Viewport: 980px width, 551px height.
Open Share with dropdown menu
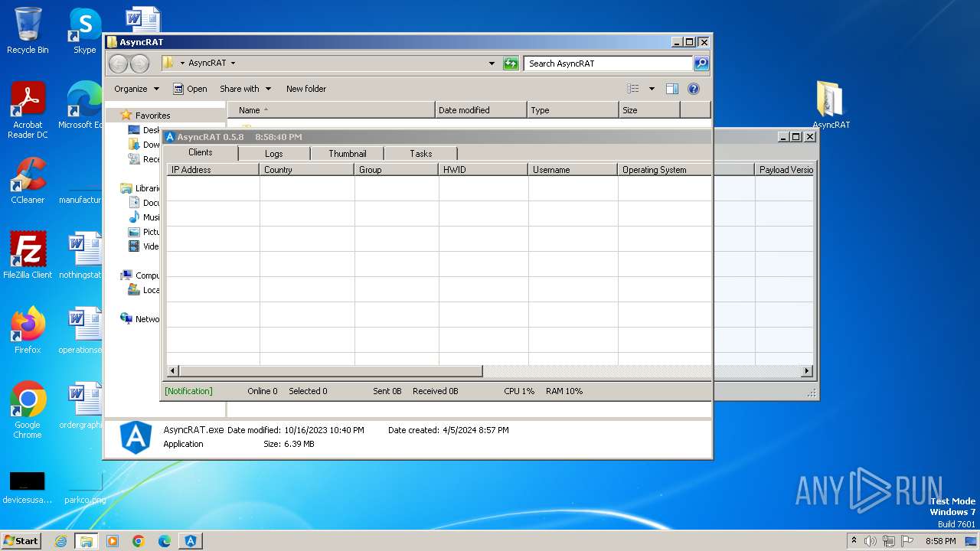[245, 89]
